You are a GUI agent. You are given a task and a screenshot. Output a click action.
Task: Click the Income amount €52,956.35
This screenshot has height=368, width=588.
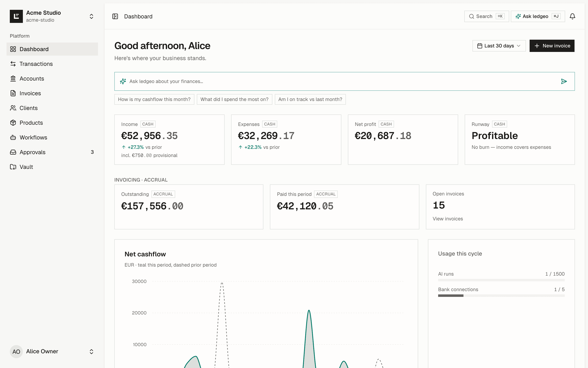click(x=149, y=136)
